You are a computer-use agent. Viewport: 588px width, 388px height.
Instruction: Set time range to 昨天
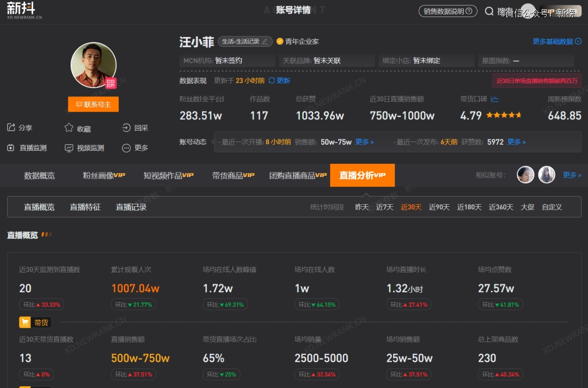(362, 207)
